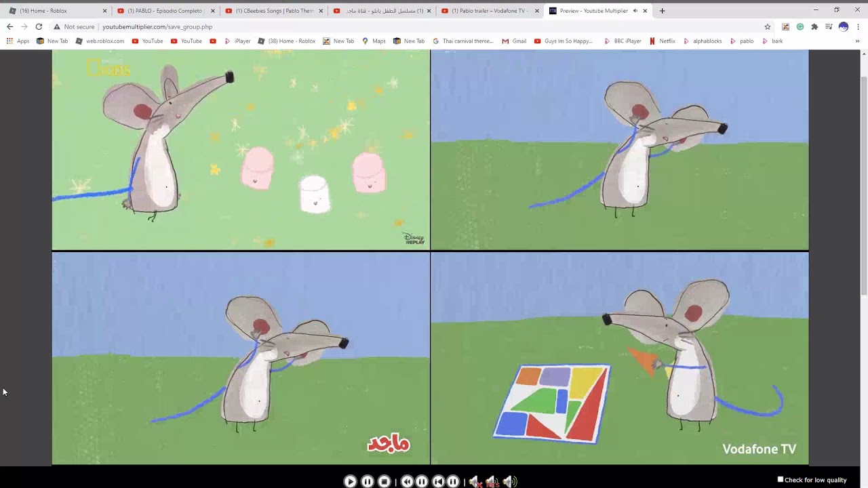Viewport: 868px width, 488px height.
Task: Open the Gmail bookmark
Action: pos(514,41)
